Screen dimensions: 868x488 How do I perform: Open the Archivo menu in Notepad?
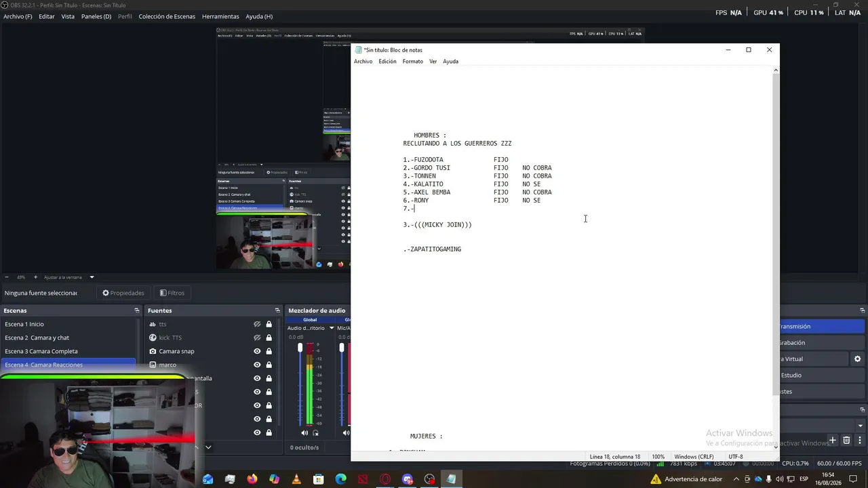(x=363, y=62)
